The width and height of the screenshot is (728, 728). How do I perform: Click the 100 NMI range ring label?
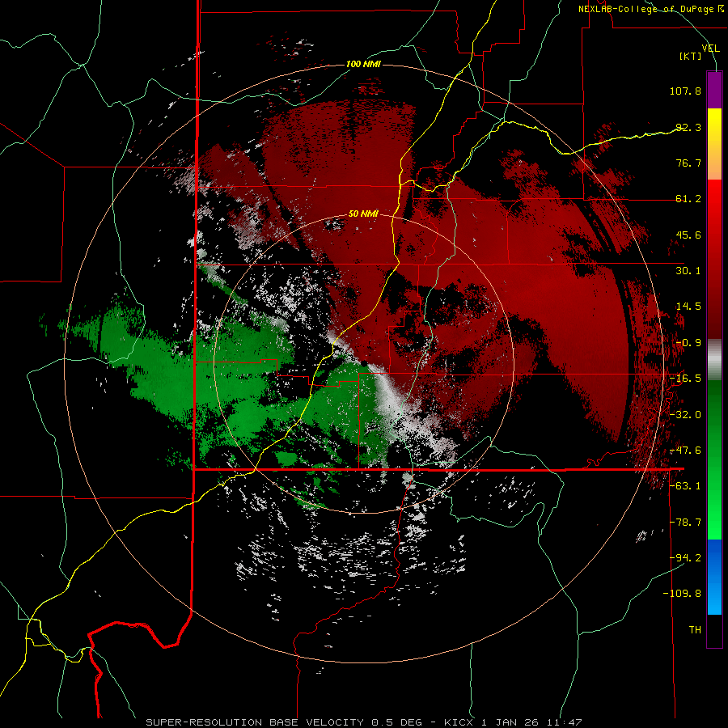pos(363,64)
